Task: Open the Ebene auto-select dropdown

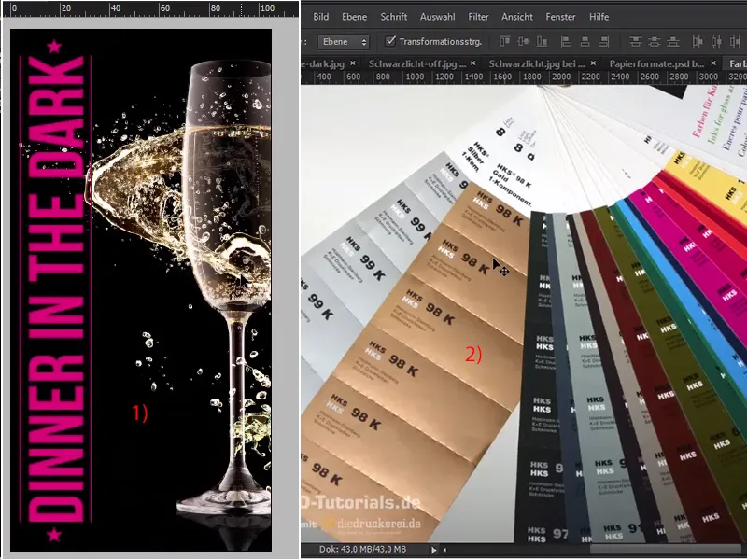Action: 344,41
